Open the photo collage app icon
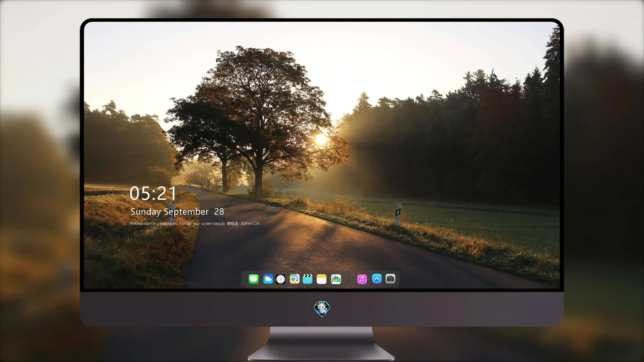The height and width of the screenshot is (362, 644). [336, 279]
